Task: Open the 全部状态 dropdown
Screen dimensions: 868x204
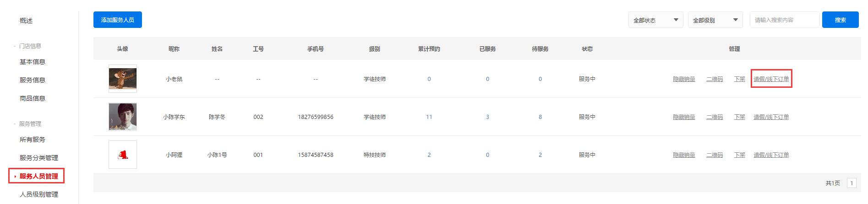Action: click(656, 20)
